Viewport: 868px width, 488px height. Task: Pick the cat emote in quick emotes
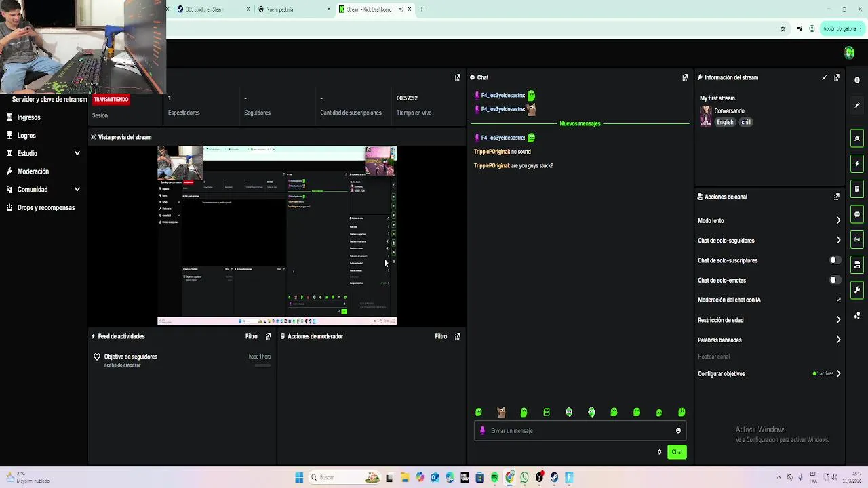501,412
